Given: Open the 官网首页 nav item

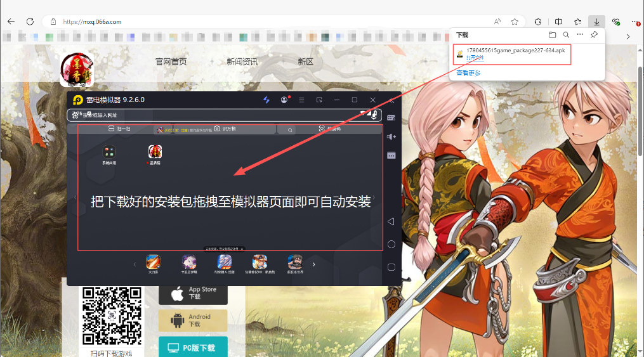Looking at the screenshot, I should point(171,62).
